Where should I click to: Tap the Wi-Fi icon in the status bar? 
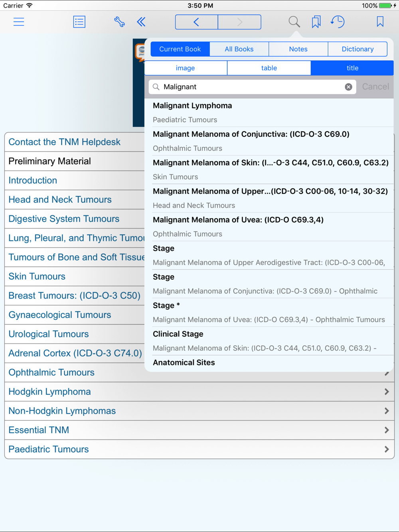pos(30,6)
